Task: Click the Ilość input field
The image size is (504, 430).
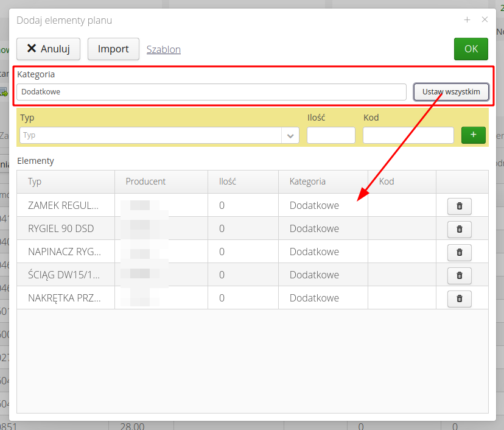Action: (x=331, y=135)
